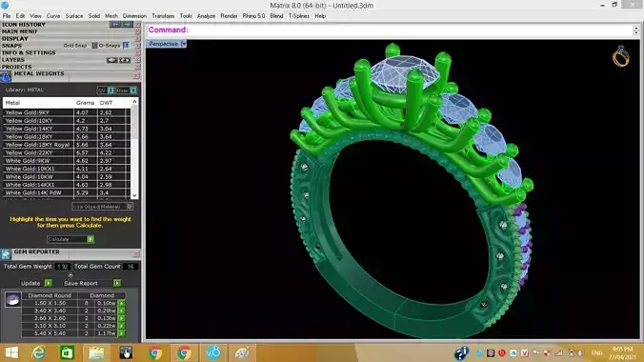Viewport: 644px width, 362px height.
Task: Click the paint palette taskbar icon
Action: 242,353
